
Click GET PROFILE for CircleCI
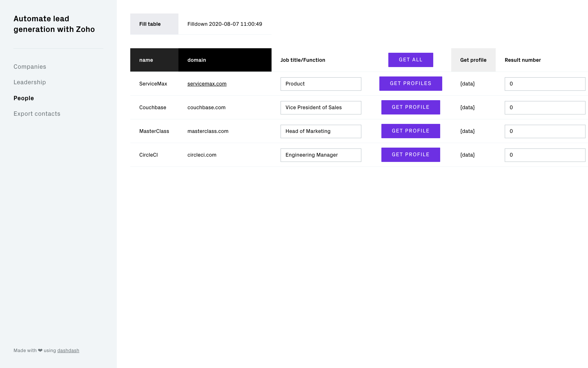pyautogui.click(x=411, y=155)
